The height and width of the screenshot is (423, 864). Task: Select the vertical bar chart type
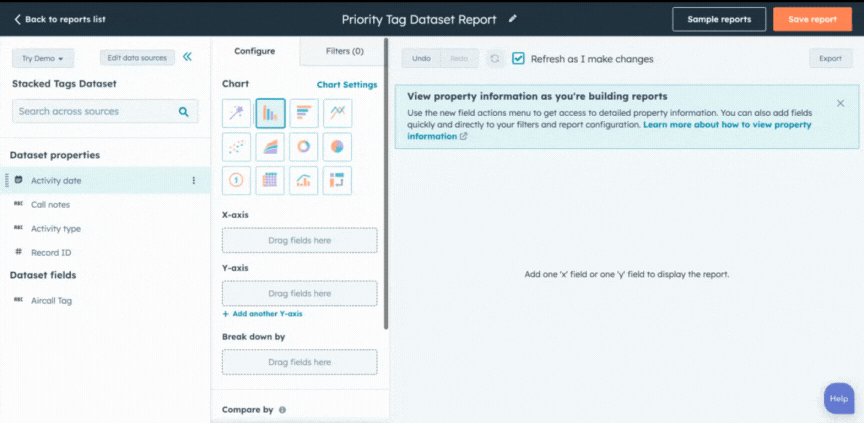point(270,114)
